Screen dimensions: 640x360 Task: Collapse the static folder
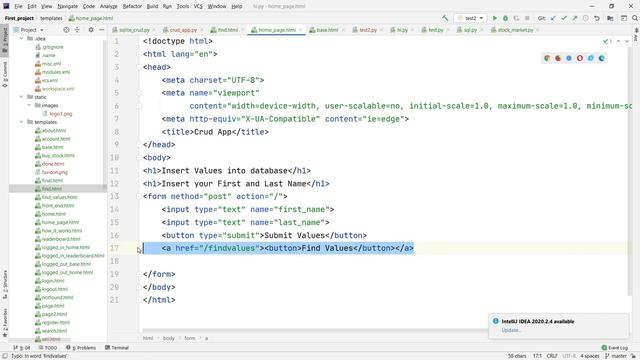[22, 97]
